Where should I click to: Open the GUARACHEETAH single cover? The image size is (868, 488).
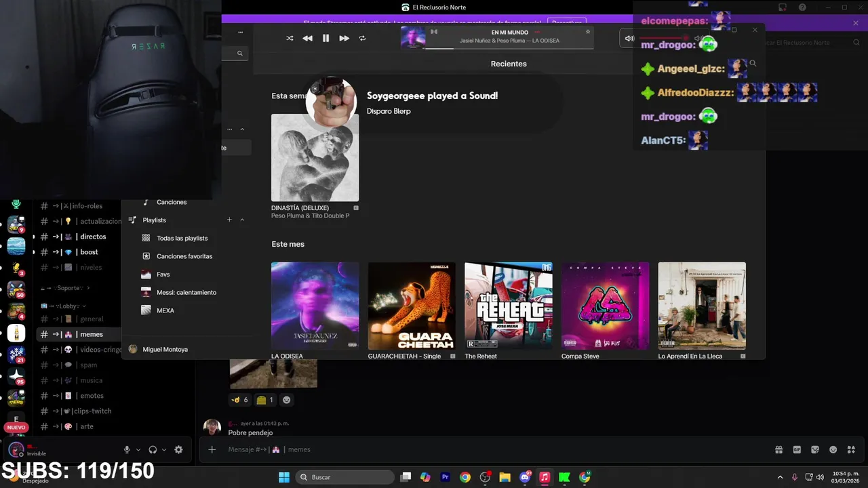coord(412,306)
